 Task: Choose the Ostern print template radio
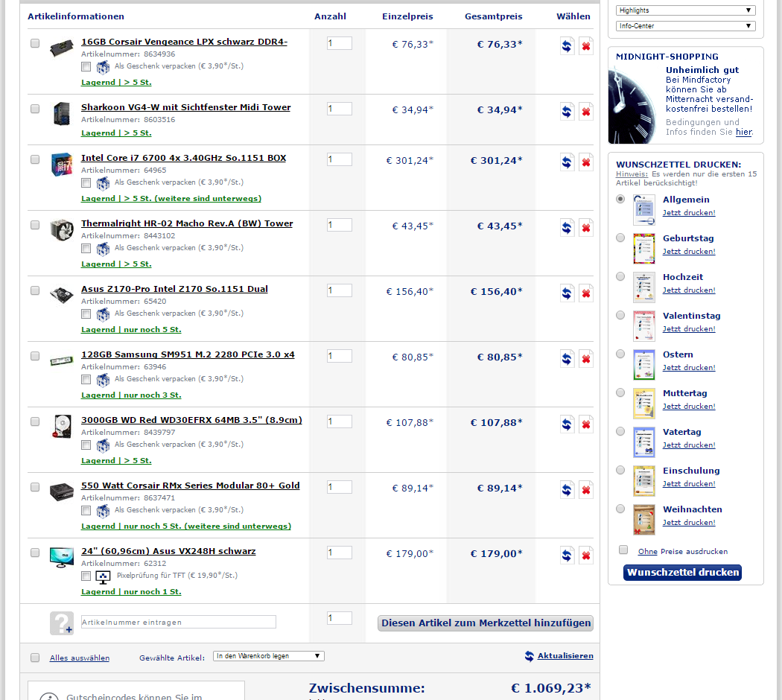620,354
